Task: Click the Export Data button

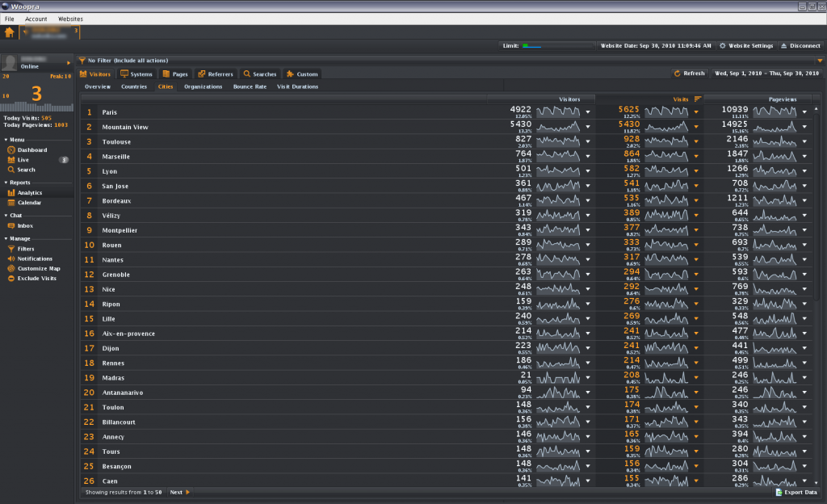Action: pos(796,493)
